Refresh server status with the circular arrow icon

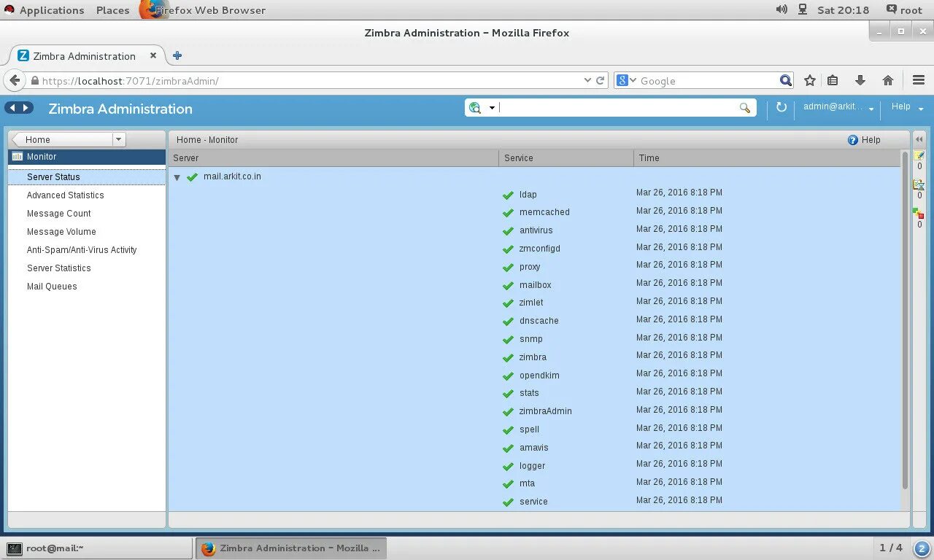781,107
